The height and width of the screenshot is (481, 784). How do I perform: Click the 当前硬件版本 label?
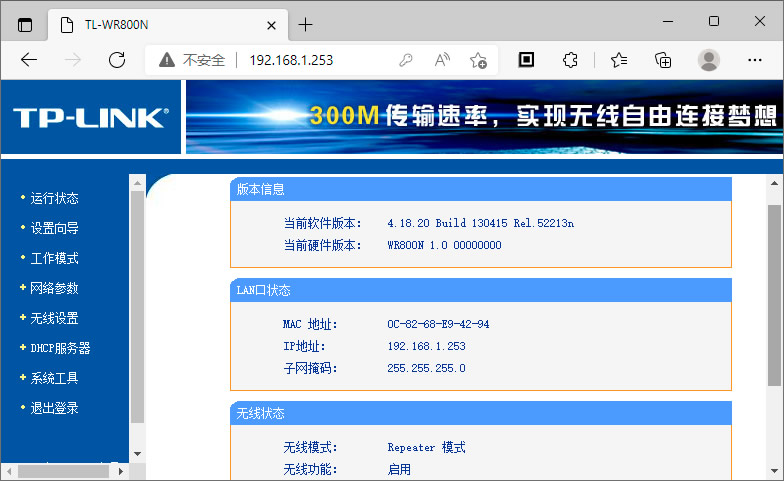[322, 245]
